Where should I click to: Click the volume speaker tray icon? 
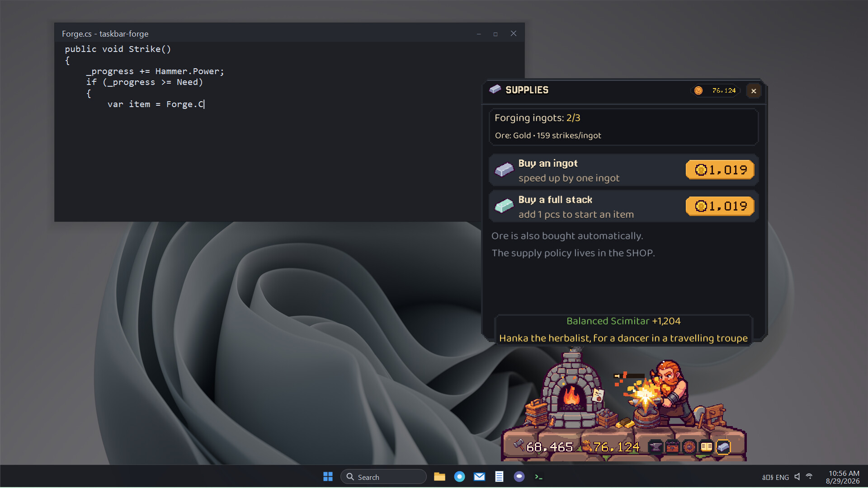click(x=797, y=477)
